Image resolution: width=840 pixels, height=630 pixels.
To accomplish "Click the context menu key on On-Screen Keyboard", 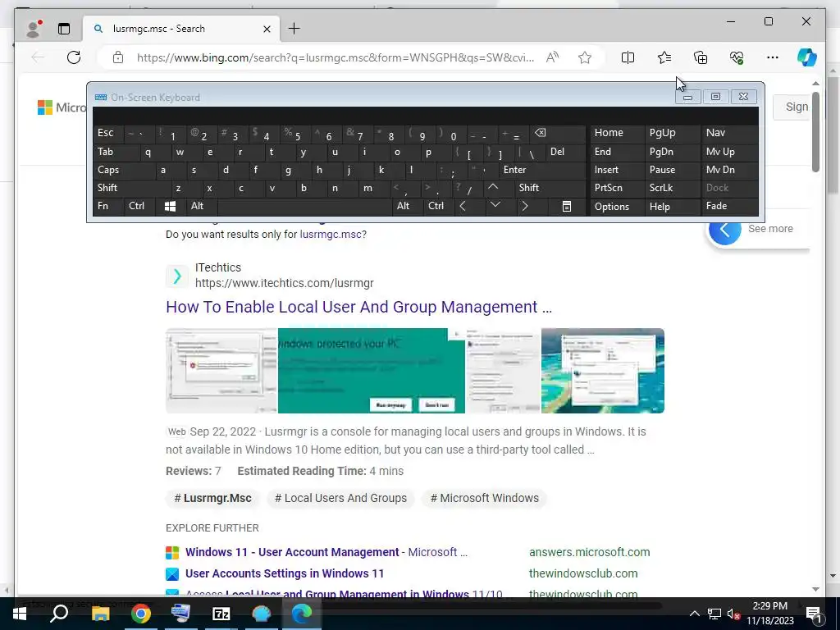I will tap(566, 206).
